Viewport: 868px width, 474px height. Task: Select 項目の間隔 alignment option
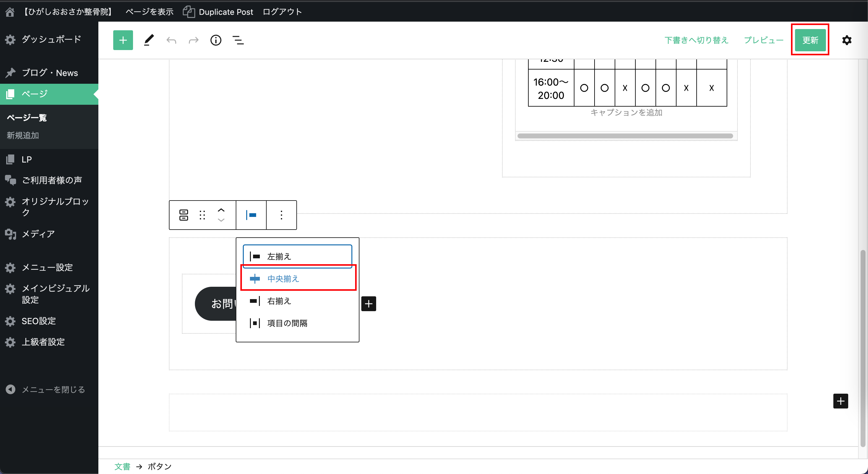point(287,323)
